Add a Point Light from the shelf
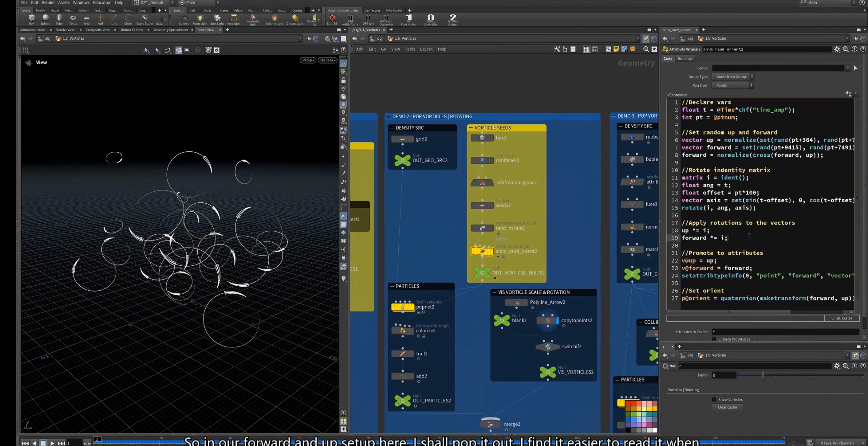This screenshot has width=868, height=446. pos(200,19)
